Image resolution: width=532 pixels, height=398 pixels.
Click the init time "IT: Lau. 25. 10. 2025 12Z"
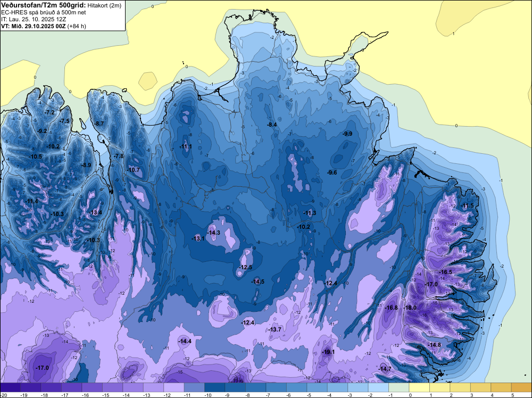click(34, 19)
